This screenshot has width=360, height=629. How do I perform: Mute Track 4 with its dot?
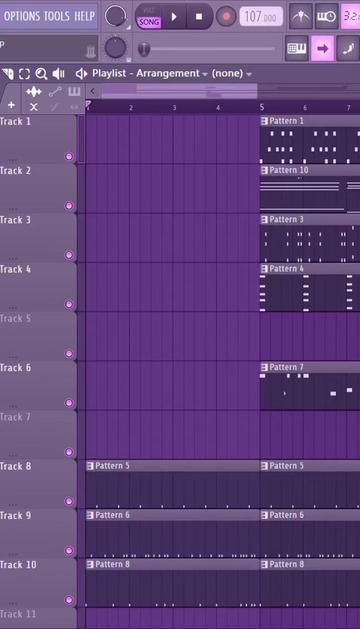pyautogui.click(x=69, y=304)
